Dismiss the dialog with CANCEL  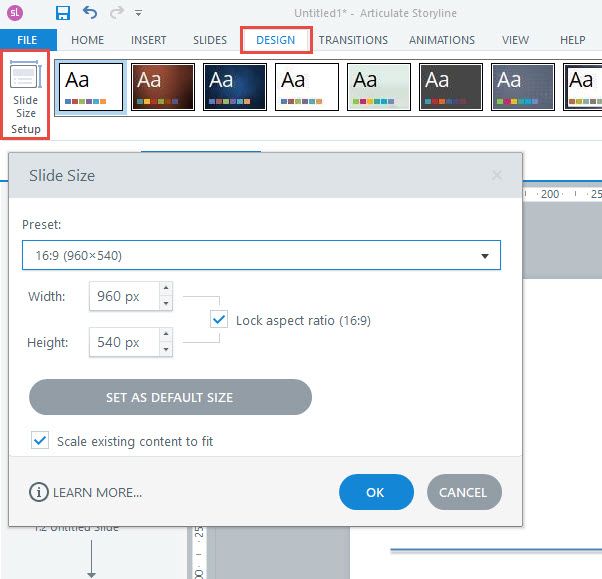point(464,492)
